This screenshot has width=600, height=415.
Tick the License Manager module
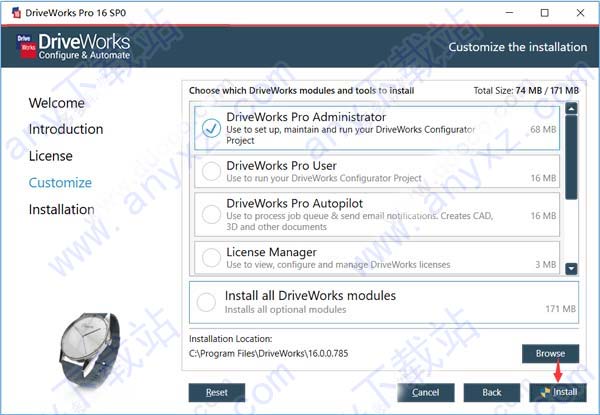(211, 257)
